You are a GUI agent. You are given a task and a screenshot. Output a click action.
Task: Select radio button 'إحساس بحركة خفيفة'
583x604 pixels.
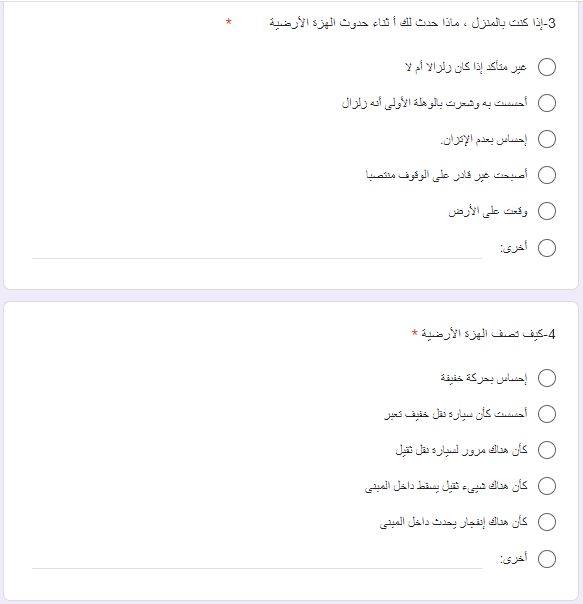(547, 378)
